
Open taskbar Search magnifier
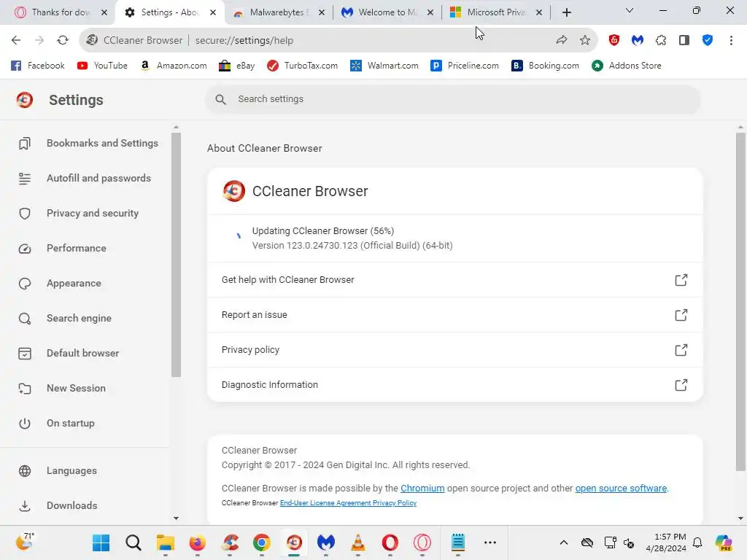tap(133, 542)
